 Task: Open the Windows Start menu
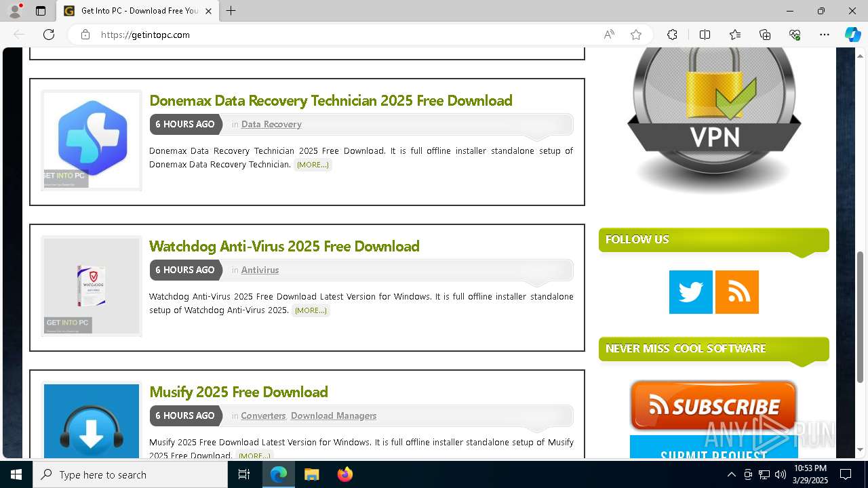16,474
